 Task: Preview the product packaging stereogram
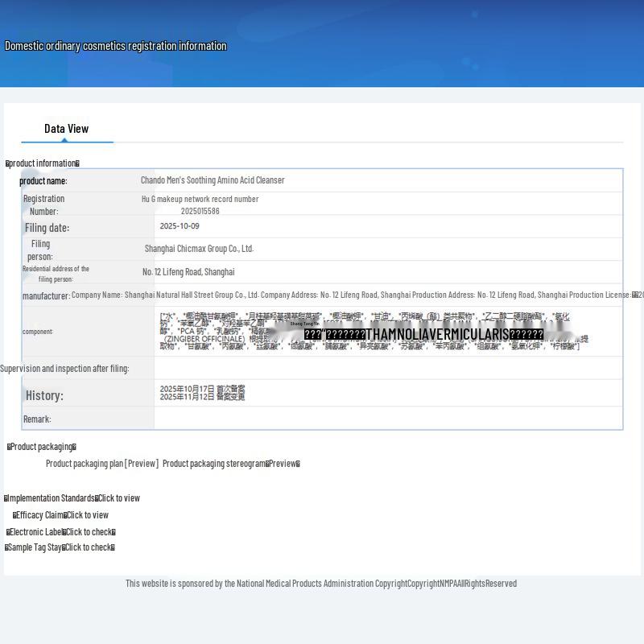[283, 464]
